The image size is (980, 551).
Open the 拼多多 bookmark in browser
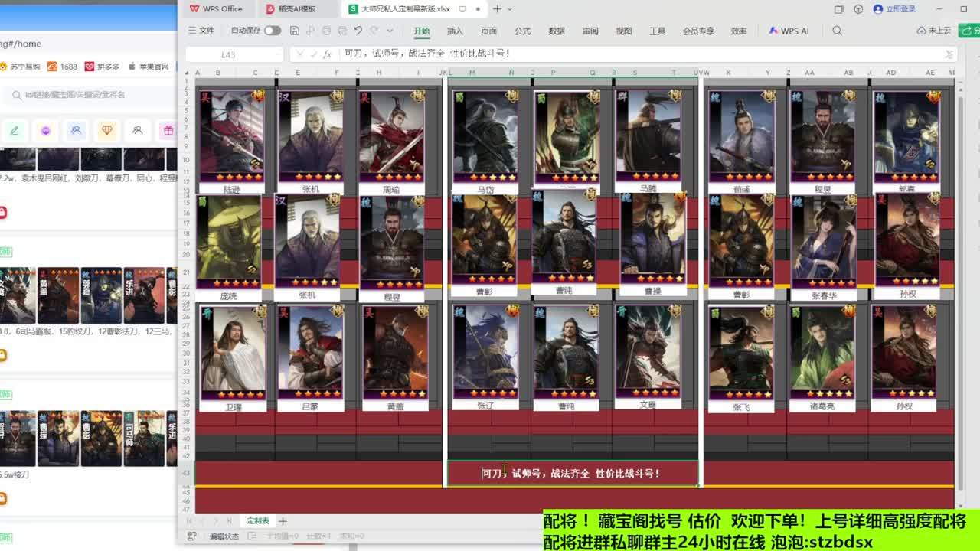pyautogui.click(x=102, y=67)
